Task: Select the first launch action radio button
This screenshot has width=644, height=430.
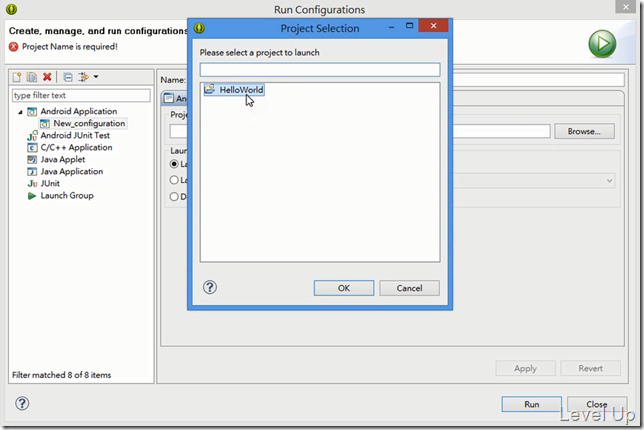Action: [x=174, y=164]
